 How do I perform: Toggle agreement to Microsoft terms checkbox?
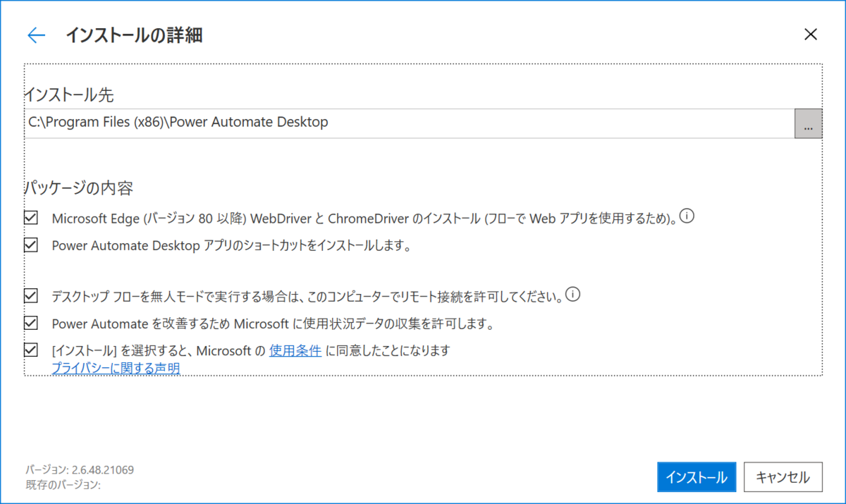pyautogui.click(x=31, y=350)
